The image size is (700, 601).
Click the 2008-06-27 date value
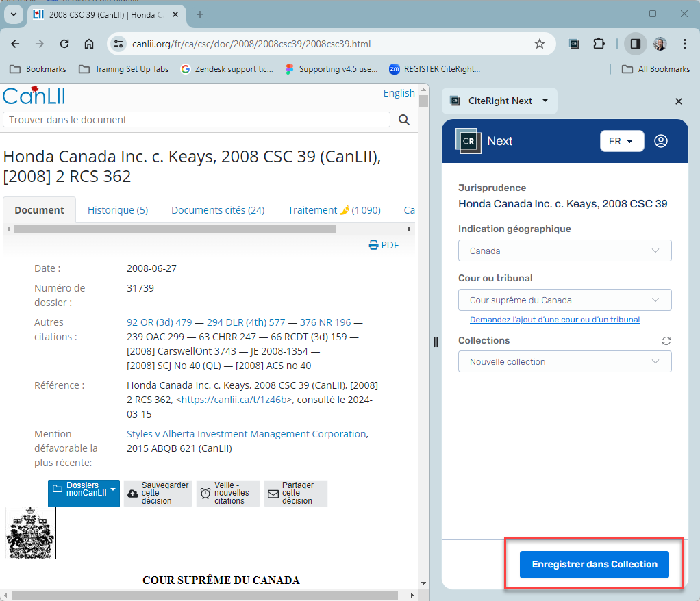(x=152, y=268)
